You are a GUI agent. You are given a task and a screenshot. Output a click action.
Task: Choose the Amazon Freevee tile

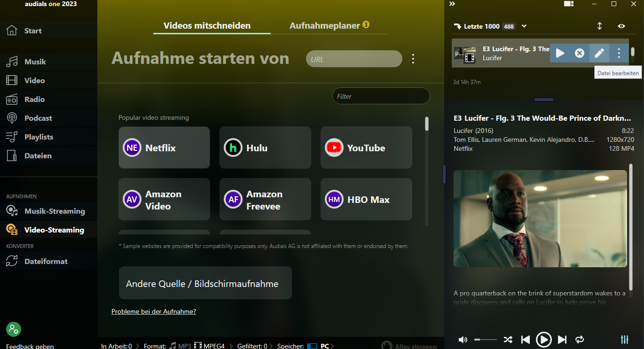(265, 199)
